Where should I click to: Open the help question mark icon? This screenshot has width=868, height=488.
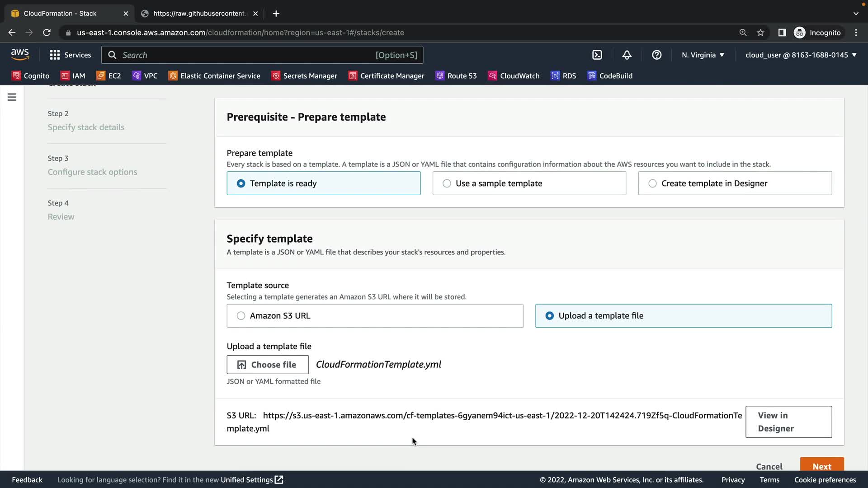pyautogui.click(x=656, y=55)
